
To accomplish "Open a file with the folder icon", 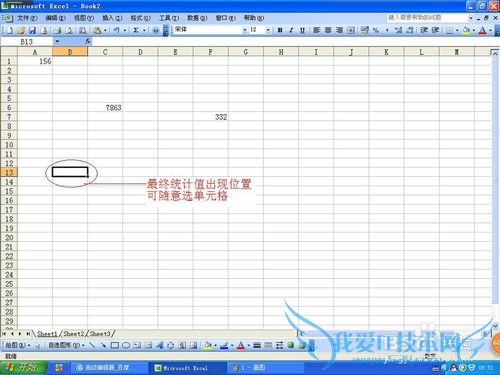I will tap(21, 30).
